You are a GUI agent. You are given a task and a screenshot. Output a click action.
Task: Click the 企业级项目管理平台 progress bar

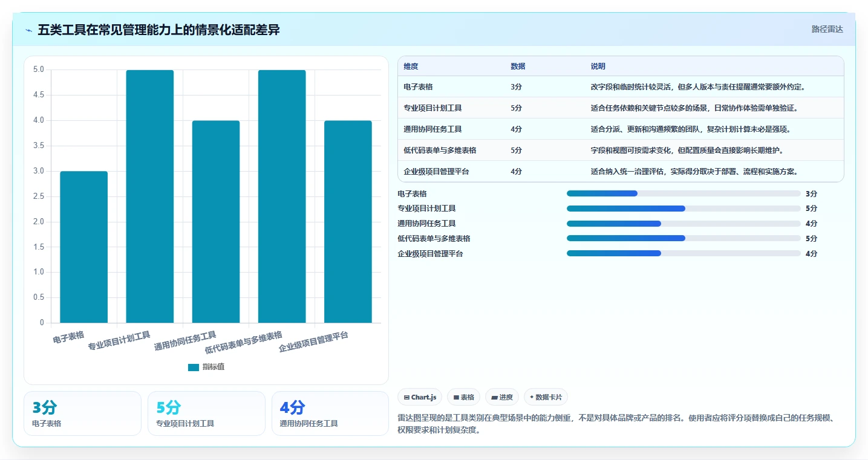pyautogui.click(x=684, y=253)
